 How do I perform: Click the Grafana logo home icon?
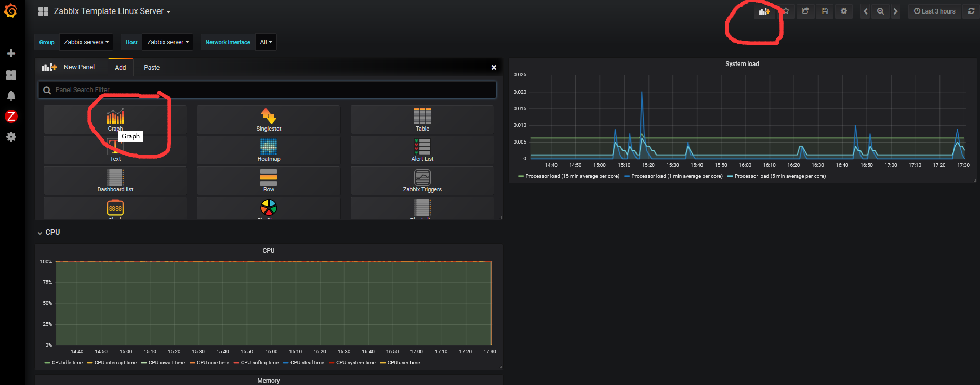point(10,10)
